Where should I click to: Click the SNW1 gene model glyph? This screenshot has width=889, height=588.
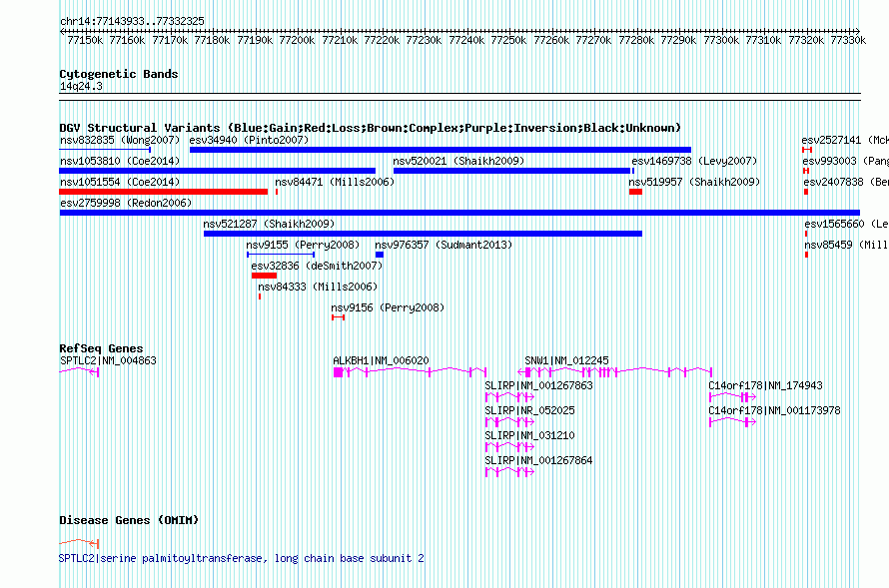(615, 371)
